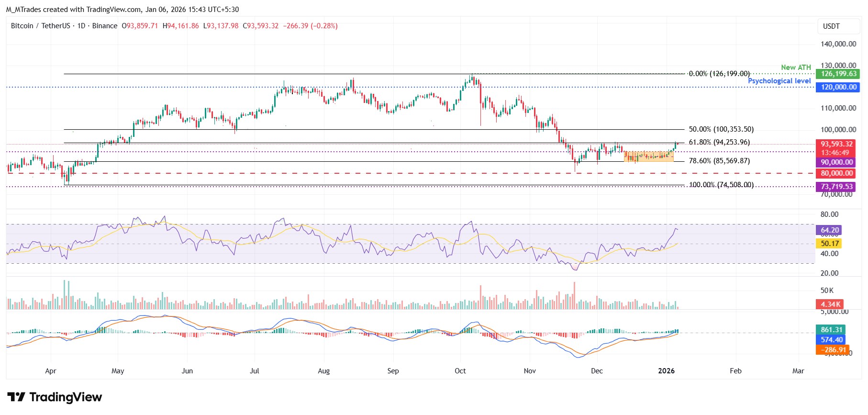The image size is (868, 415).
Task: Click the Bitcoin / TetherUS symbol title
Action: click(x=41, y=26)
